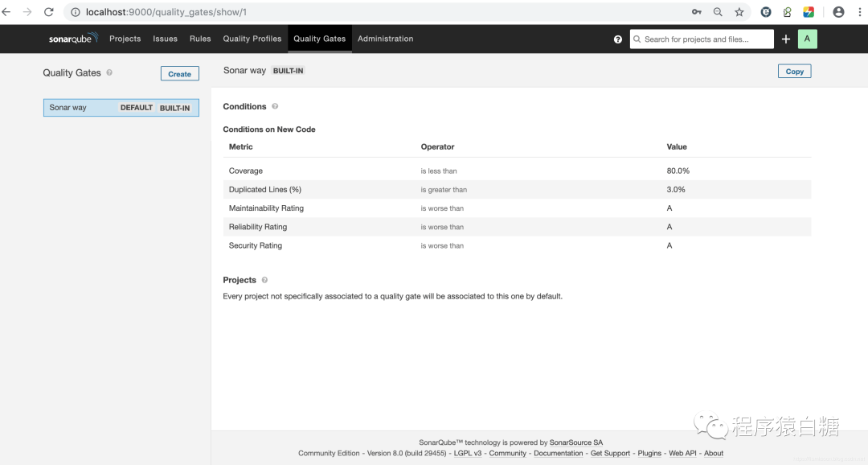Open the multicolor square extension icon

[x=809, y=11]
